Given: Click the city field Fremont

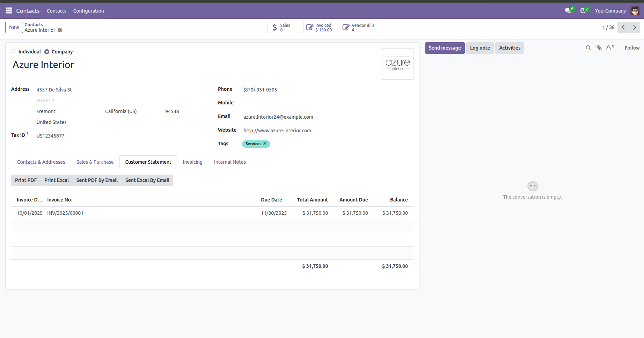Looking at the screenshot, I should point(68,111).
